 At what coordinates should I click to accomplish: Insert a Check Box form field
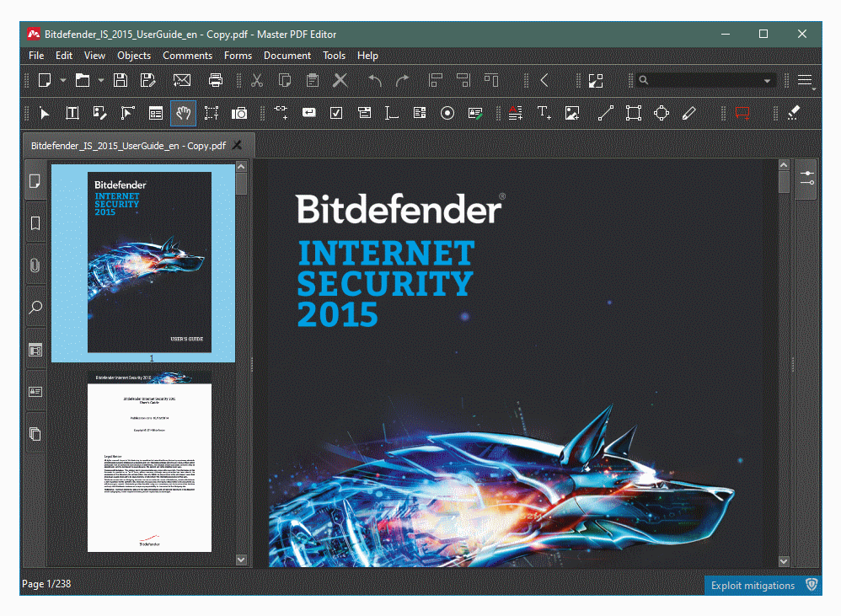336,113
